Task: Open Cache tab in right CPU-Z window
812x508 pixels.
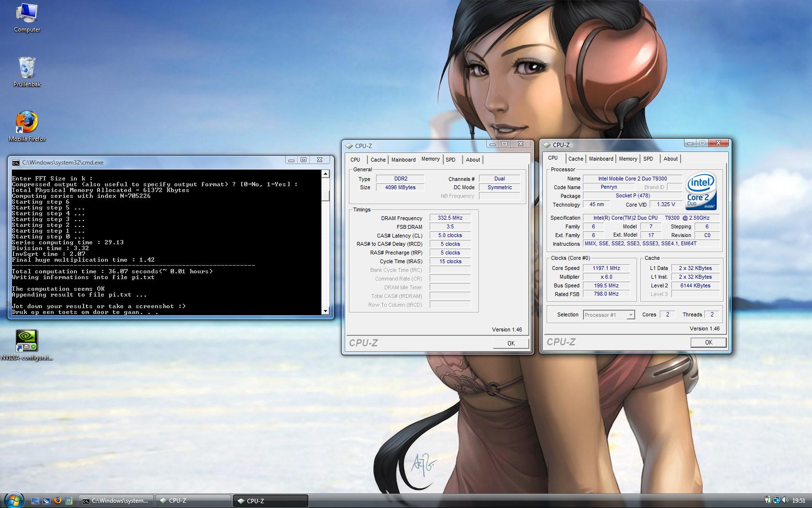Action: (576, 159)
